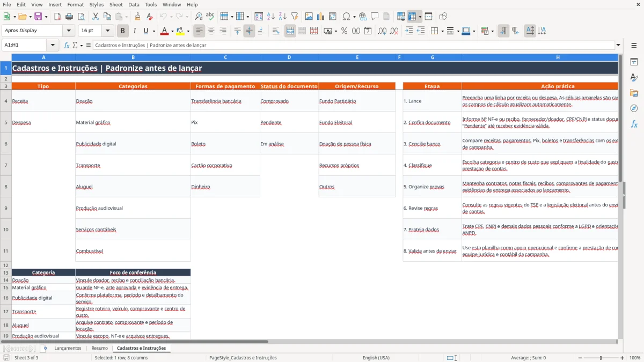Click Sort Ascending icon
The height and width of the screenshot is (362, 644).
(x=270, y=17)
